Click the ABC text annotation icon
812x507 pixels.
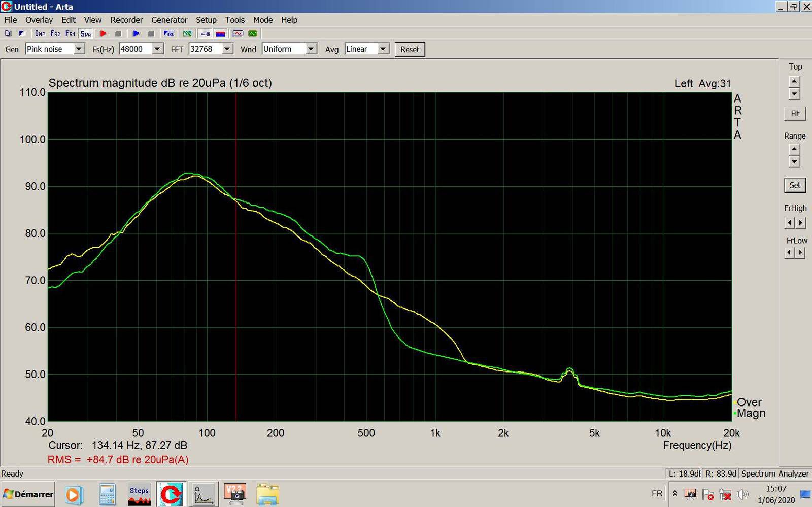pos(170,33)
